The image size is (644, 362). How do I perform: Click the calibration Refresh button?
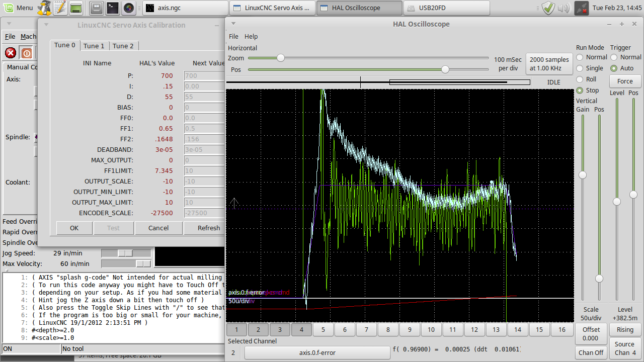[205, 228]
